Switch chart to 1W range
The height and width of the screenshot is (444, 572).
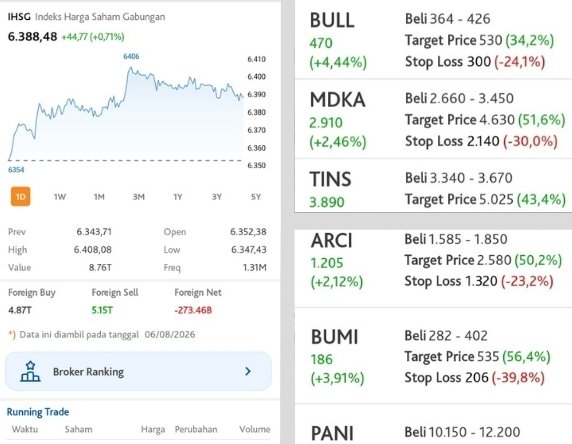point(60,197)
